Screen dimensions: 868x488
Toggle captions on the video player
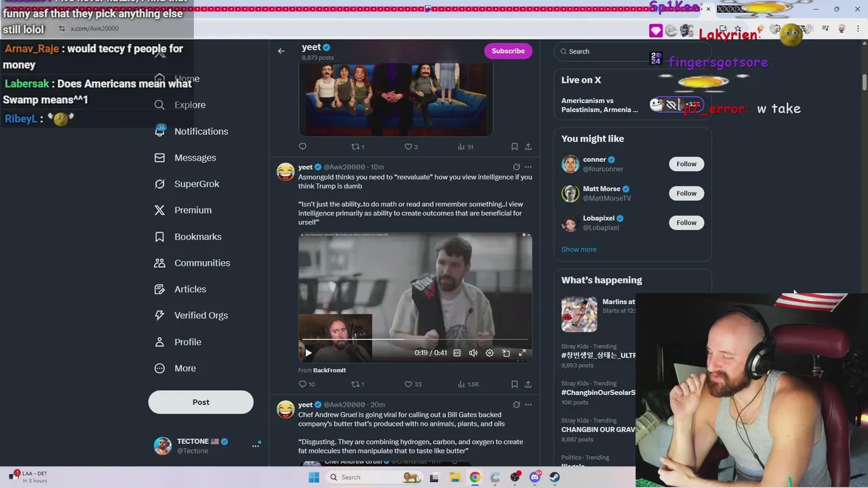click(457, 353)
